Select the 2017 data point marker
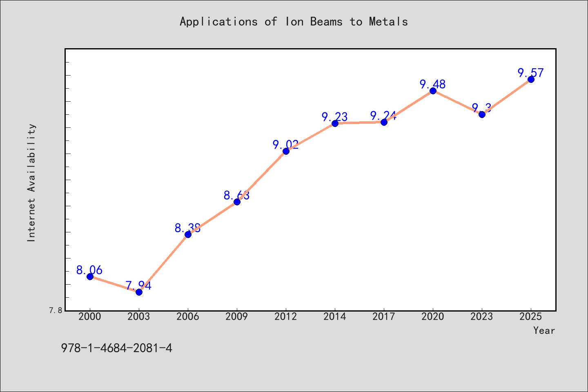This screenshot has width=588, height=392. (384, 122)
